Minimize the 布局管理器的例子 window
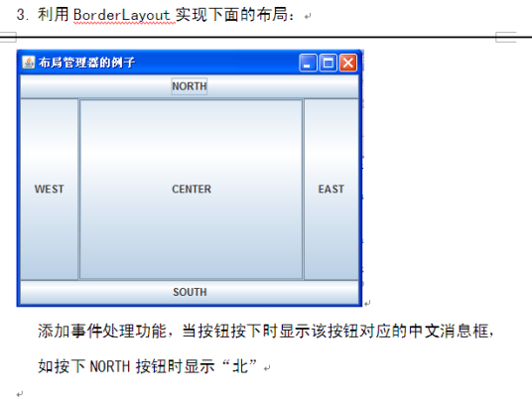 tap(308, 63)
